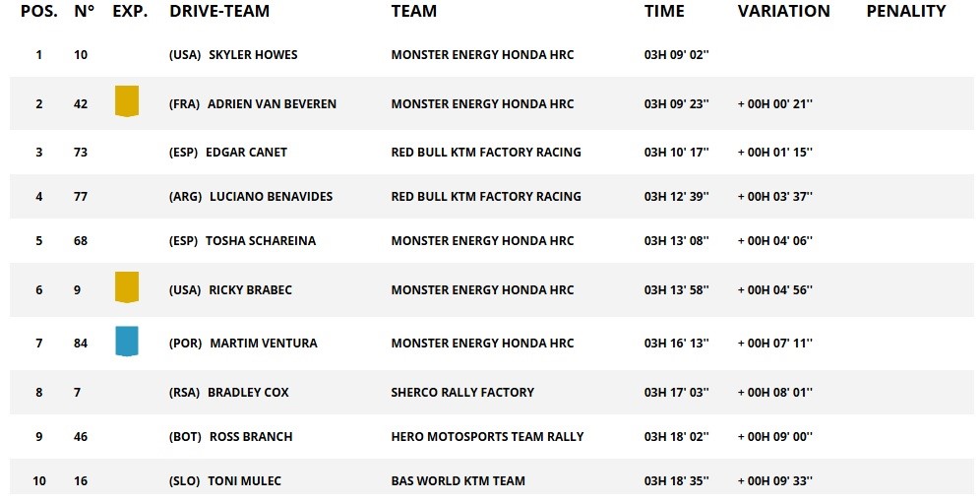Select the DRIVE-TEAM column header

click(219, 12)
